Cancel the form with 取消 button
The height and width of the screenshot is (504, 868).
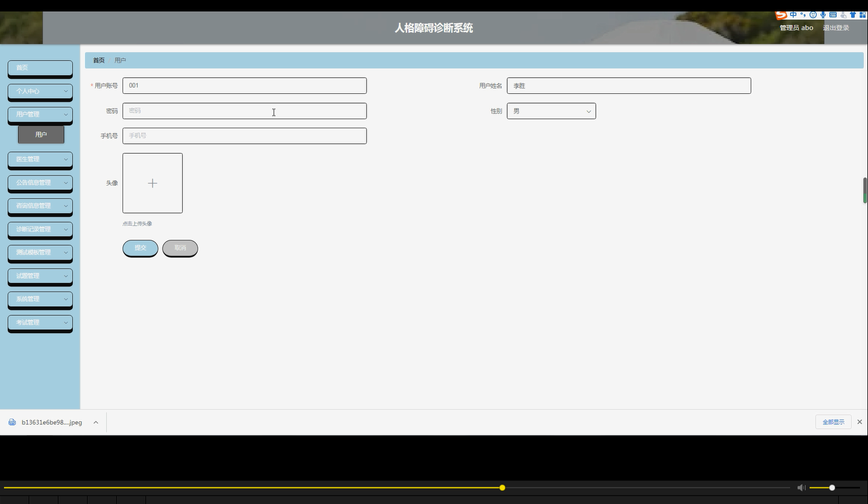[180, 248]
